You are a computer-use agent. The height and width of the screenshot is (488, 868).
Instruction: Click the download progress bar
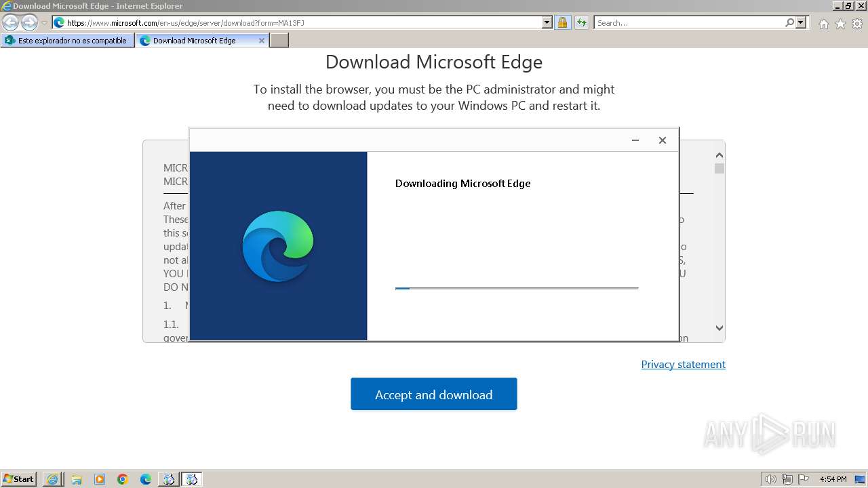pyautogui.click(x=517, y=288)
